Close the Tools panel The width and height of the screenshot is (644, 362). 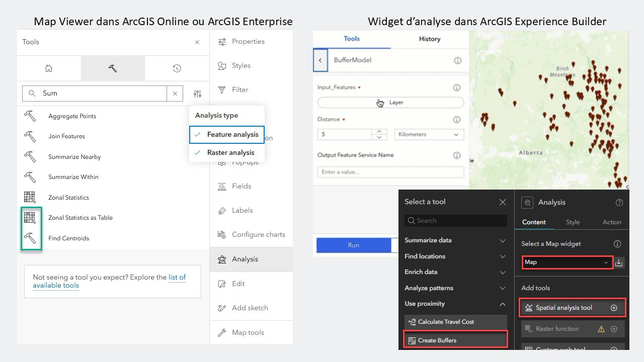(x=197, y=42)
